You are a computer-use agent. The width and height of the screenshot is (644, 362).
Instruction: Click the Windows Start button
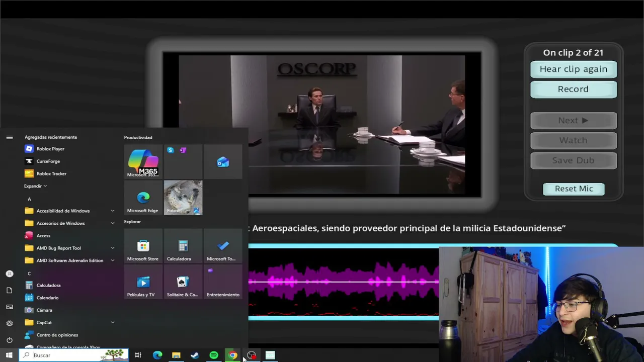9,355
